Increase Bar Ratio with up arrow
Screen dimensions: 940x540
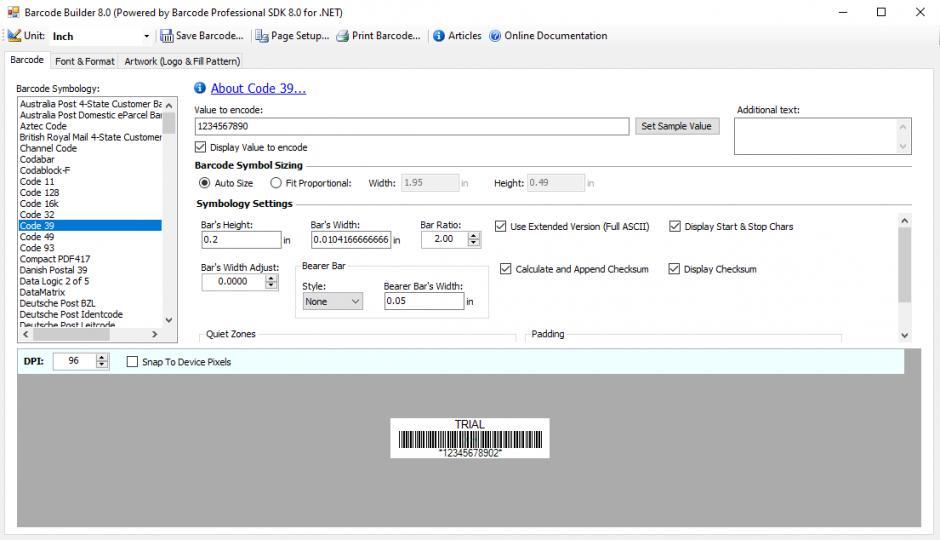(474, 236)
